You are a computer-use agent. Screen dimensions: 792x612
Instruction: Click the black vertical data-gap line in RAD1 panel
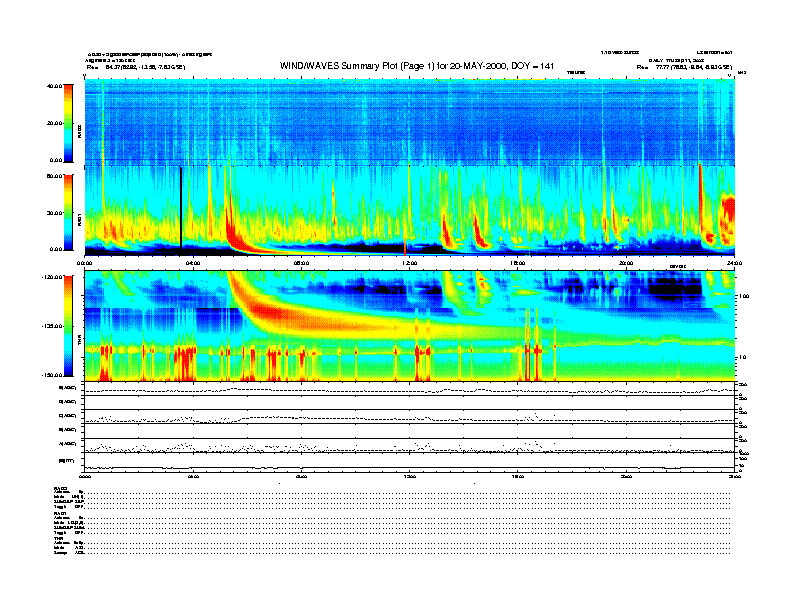click(x=181, y=208)
